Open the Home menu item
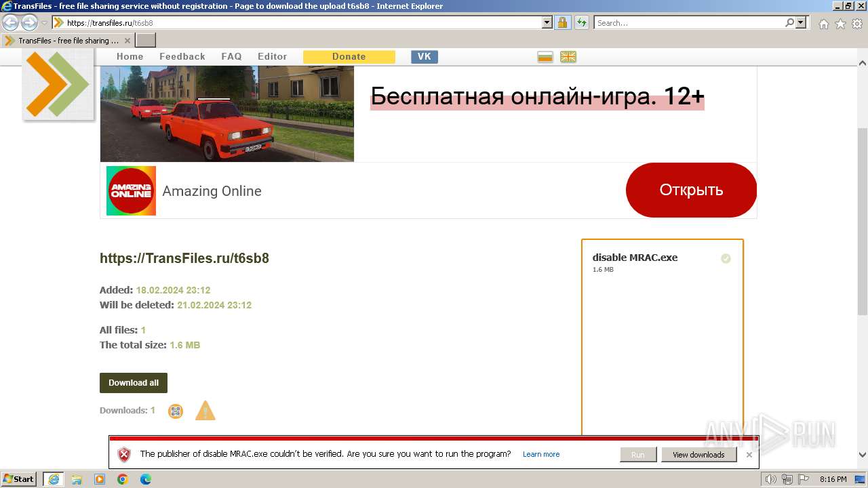868x488 pixels. (x=130, y=57)
